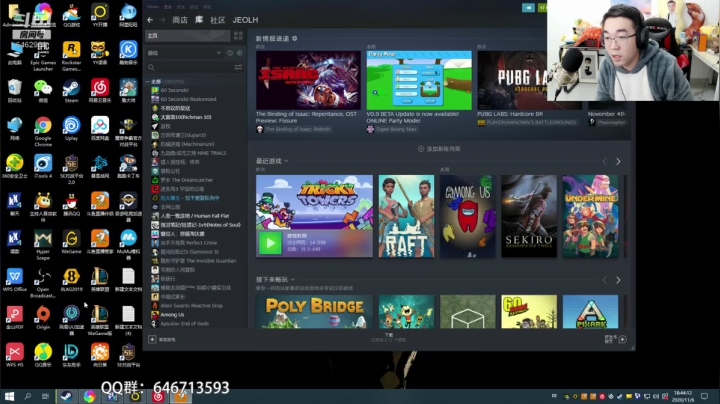Expand the 最近游戏 recent games shelf dropdown
The height and width of the screenshot is (404, 720).
286,161
